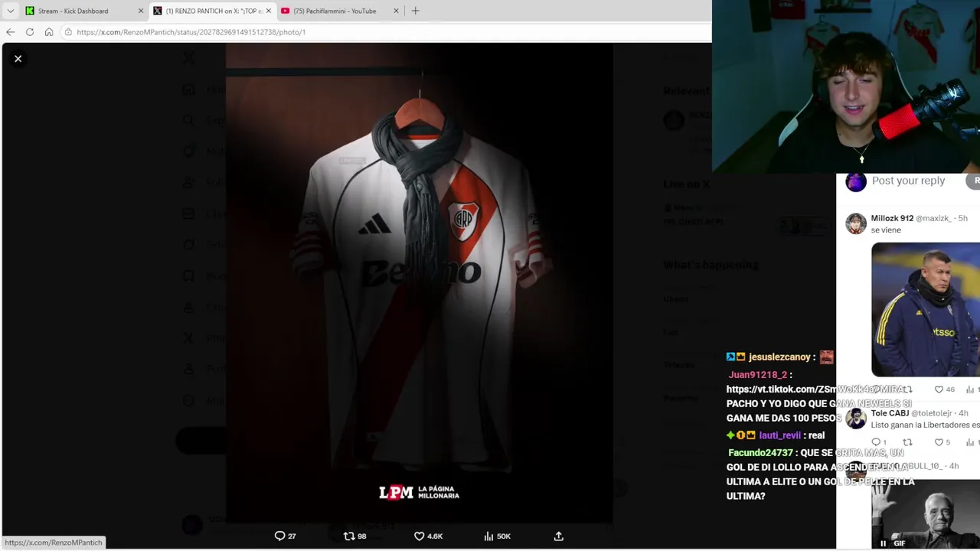
Task: Reply to Tole CABJ's comment
Action: tap(880, 442)
